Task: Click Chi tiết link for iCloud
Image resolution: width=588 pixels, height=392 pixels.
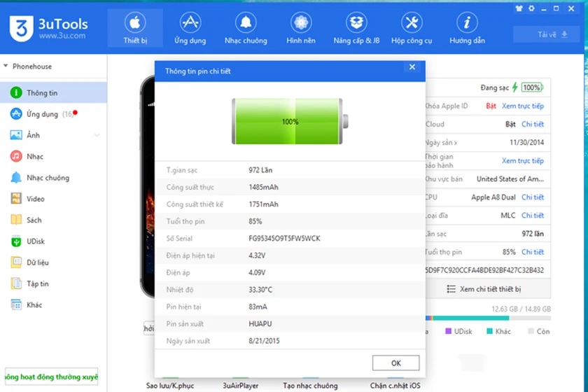Action: 533,124
